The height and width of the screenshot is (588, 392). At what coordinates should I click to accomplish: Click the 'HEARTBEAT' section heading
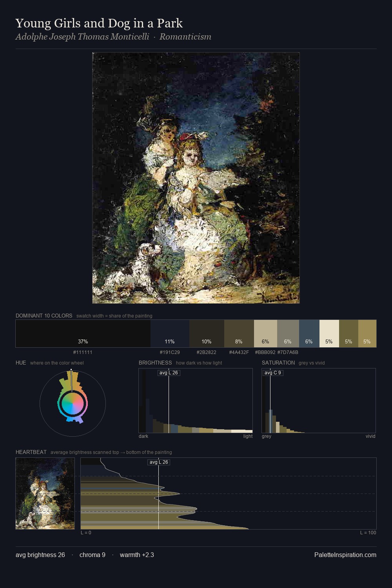coord(31,452)
